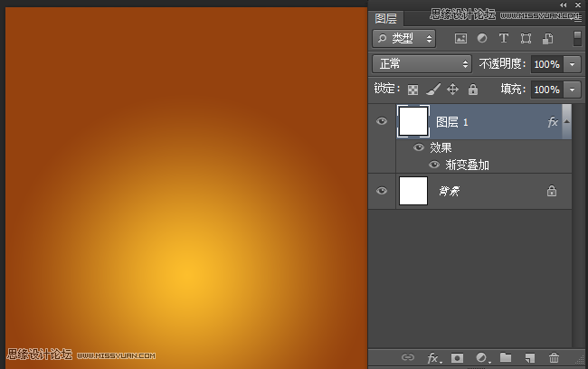Viewport: 588px width, 369px height.
Task: Select the 背景 layer thumbnail
Action: pos(413,191)
